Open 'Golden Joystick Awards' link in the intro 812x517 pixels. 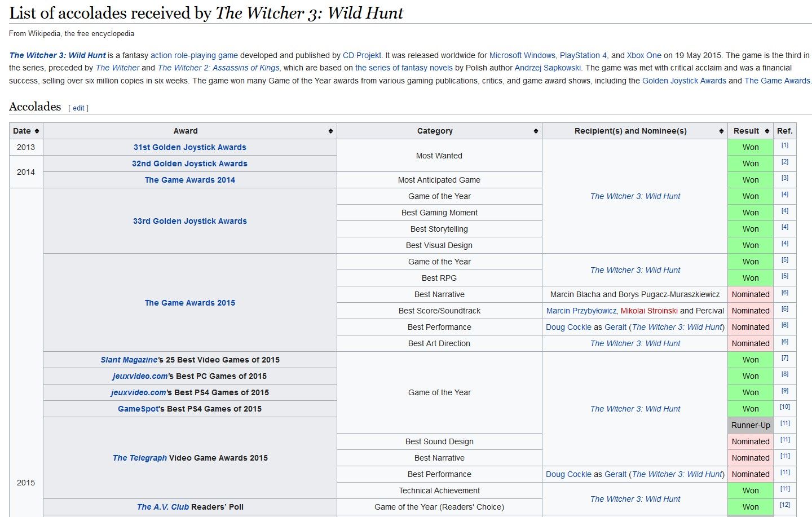point(684,81)
